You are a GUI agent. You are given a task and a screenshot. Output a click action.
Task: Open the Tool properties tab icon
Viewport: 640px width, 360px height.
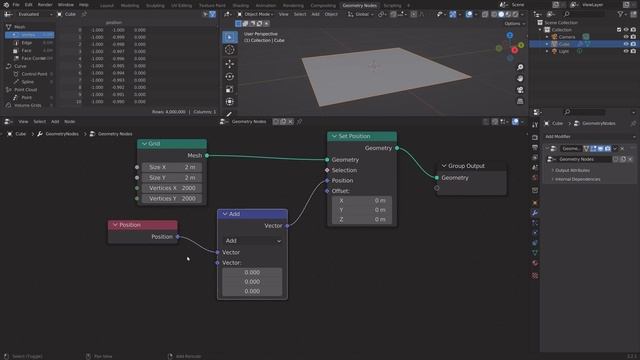[x=535, y=125]
